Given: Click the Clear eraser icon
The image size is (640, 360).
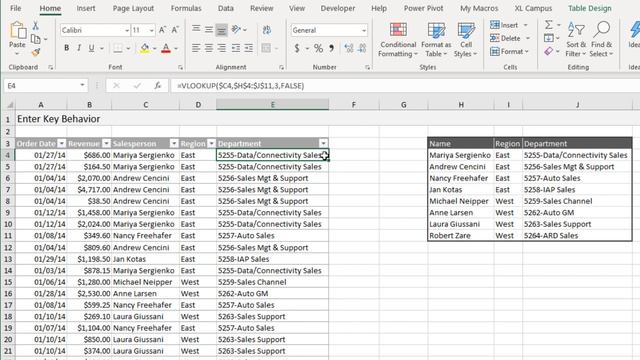Looking at the screenshot, I should [x=549, y=51].
